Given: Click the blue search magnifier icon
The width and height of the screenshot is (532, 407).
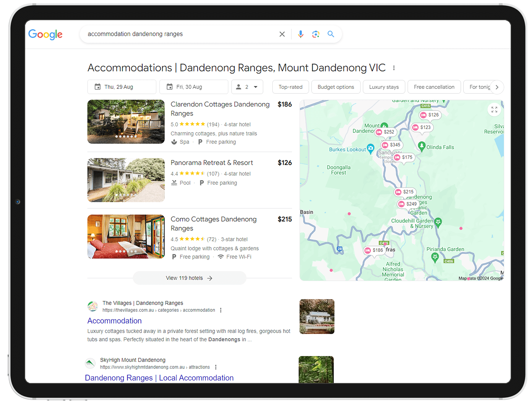Looking at the screenshot, I should coord(331,34).
